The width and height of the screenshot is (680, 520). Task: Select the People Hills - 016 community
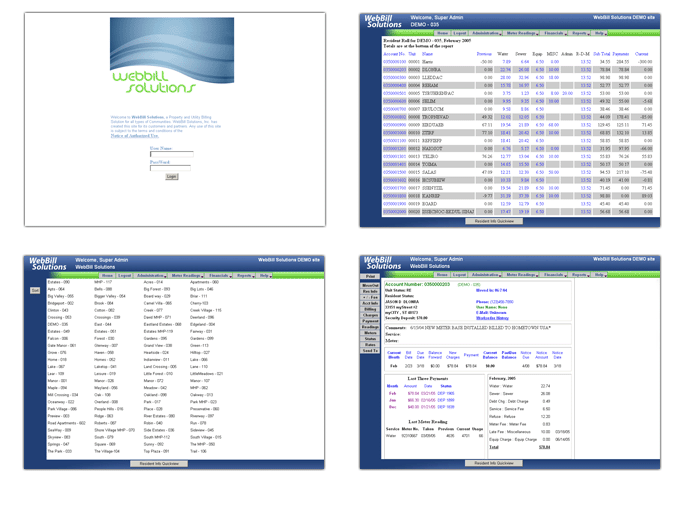coord(109,409)
